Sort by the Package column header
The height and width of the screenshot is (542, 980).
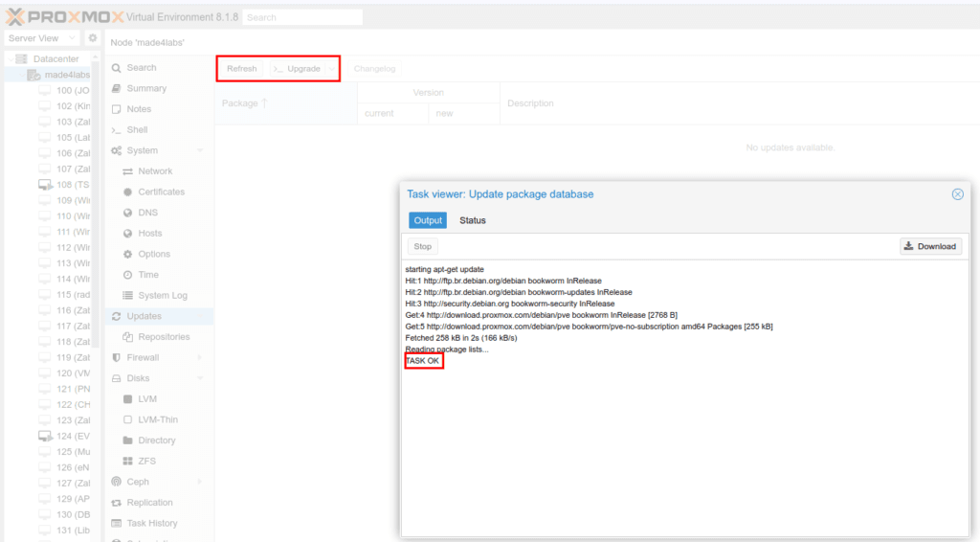click(286, 103)
